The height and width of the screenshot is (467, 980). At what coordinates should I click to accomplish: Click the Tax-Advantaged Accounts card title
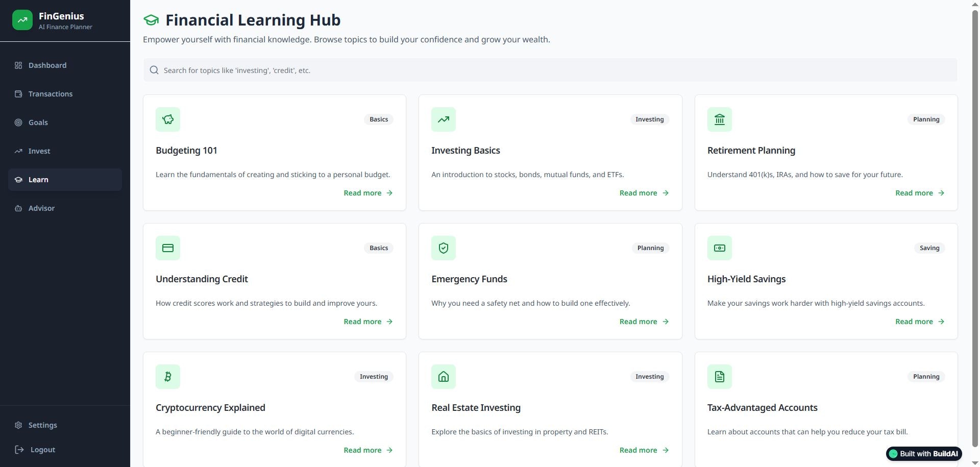pyautogui.click(x=762, y=408)
